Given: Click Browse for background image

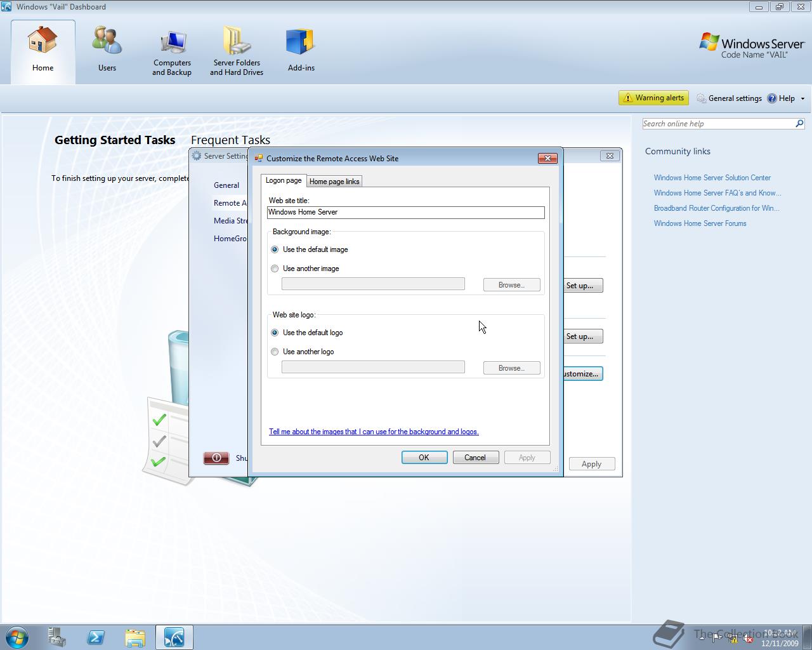Looking at the screenshot, I should click(511, 285).
